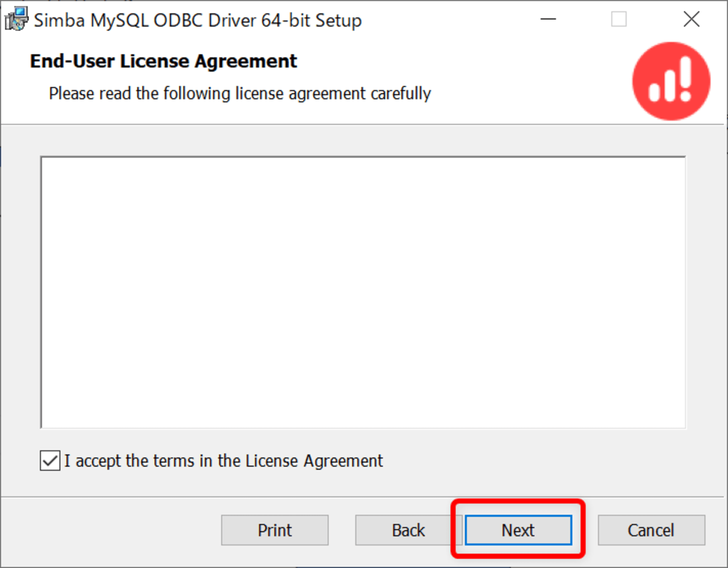Minimize the Setup window
This screenshot has width=728, height=568.
coord(548,19)
